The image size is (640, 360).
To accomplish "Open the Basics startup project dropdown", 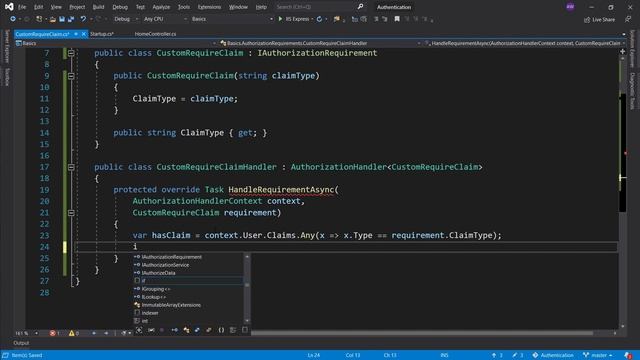I will coord(232,19).
